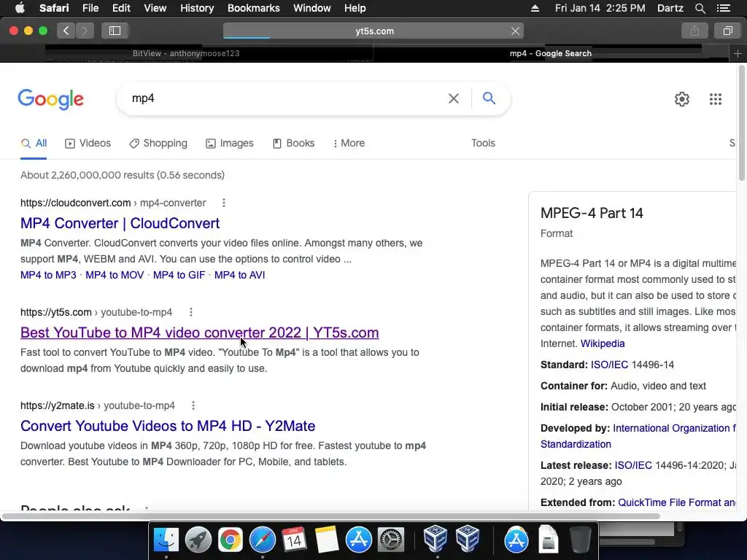747x560 pixels.
Task: Click the Google logo
Action: (50, 99)
